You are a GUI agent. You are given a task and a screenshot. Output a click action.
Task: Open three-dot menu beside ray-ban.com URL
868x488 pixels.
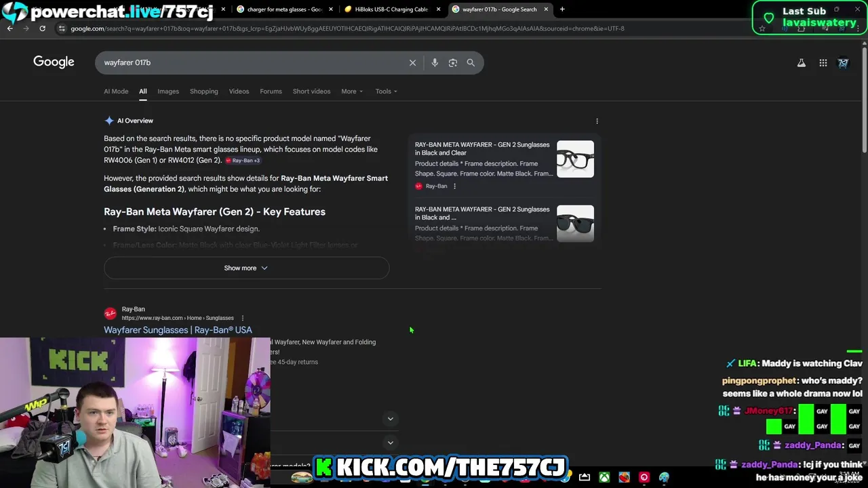(242, 318)
